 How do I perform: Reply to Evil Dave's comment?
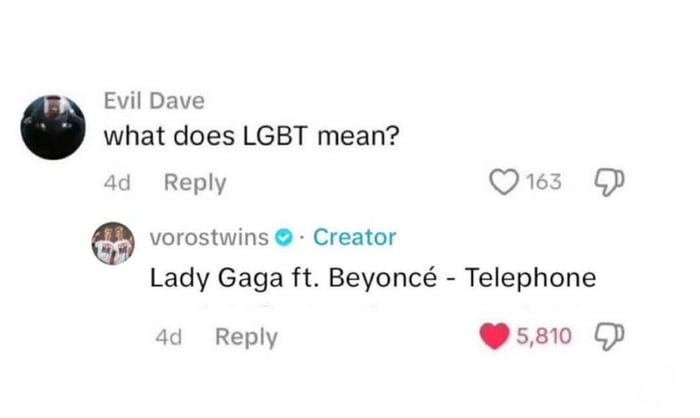[x=195, y=184]
